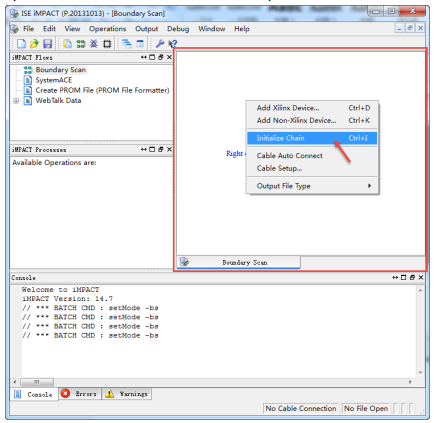
Task: Open the Operations menu
Action: click(x=107, y=29)
